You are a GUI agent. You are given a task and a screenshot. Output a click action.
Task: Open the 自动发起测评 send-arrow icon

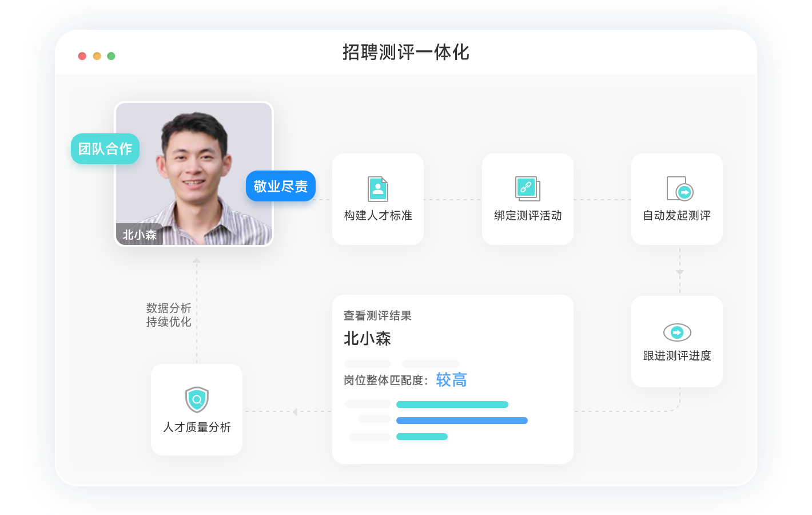point(677,189)
